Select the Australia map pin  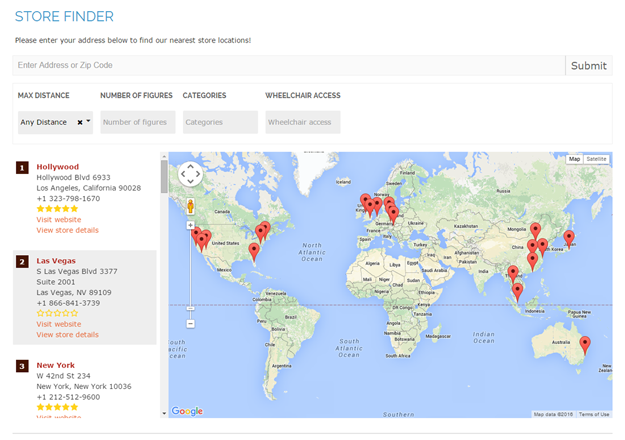point(585,344)
